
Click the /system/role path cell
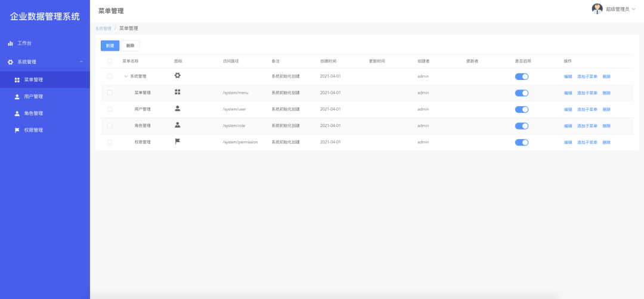pyautogui.click(x=234, y=126)
